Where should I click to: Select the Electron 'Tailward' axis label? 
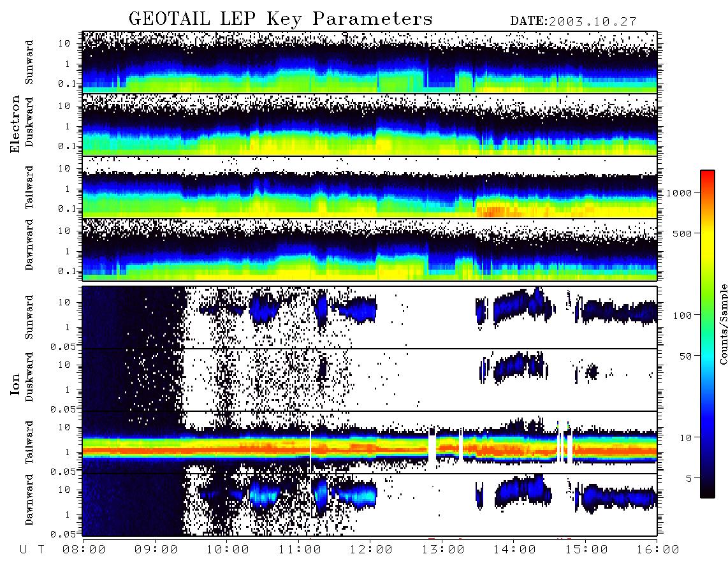[x=29, y=187]
